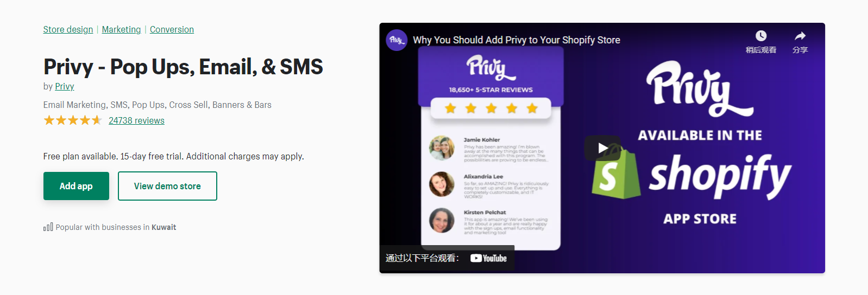Open the Store design category link
The image size is (868, 295).
(68, 29)
